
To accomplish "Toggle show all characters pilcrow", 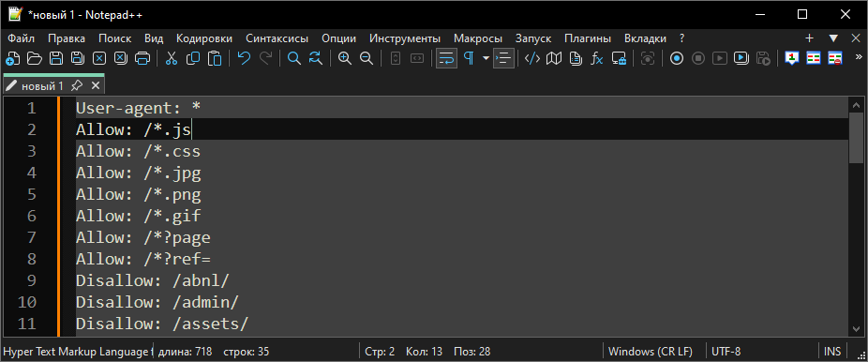I will coord(469,58).
